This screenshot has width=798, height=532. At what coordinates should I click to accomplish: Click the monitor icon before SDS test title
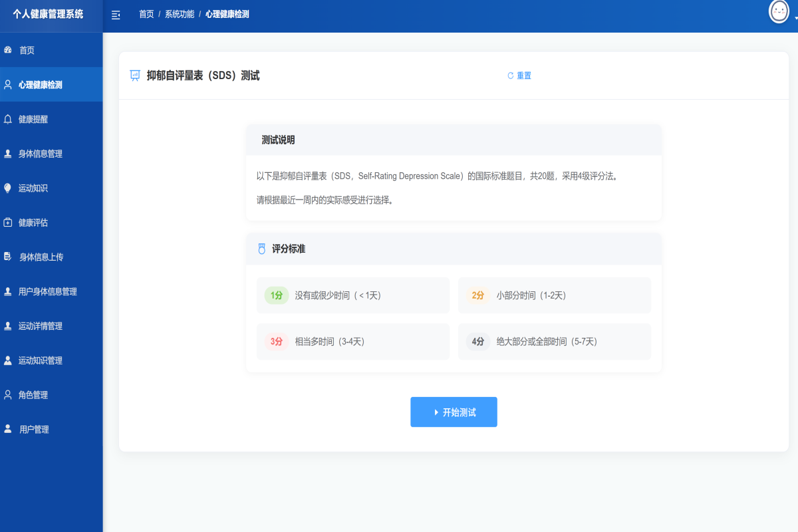coord(134,76)
